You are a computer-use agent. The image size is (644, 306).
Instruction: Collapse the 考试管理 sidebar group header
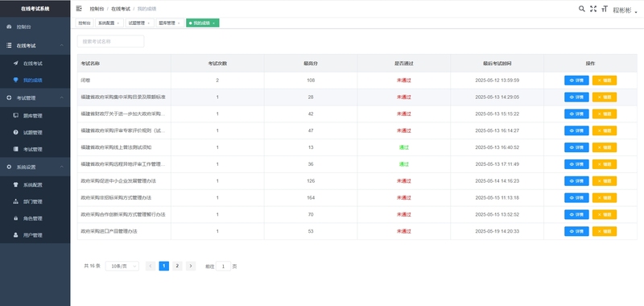35,97
